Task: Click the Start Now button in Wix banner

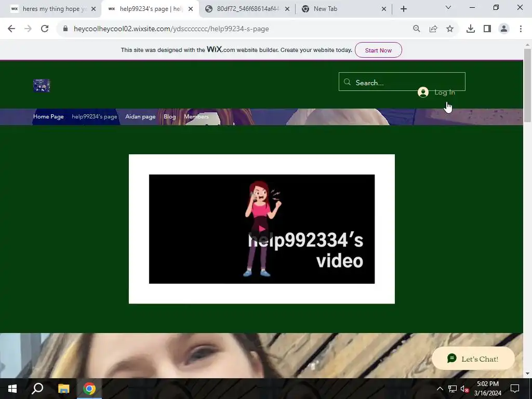Action: [378, 50]
